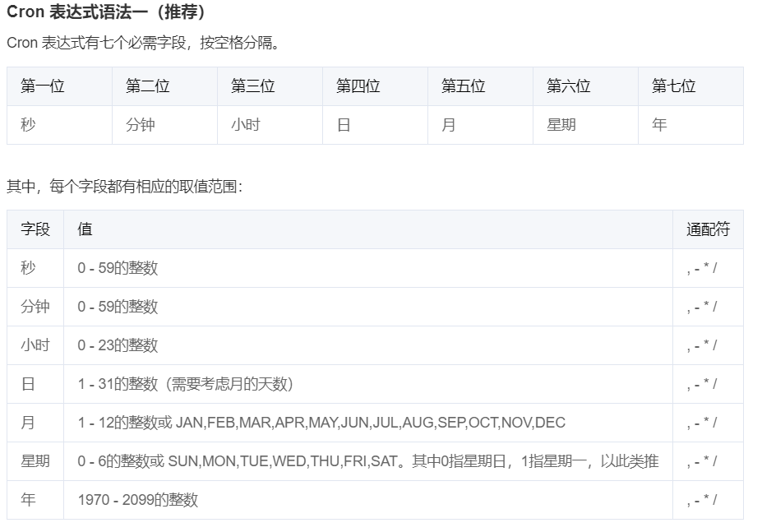Click "分钟" under the 第二位 column

pos(141,125)
